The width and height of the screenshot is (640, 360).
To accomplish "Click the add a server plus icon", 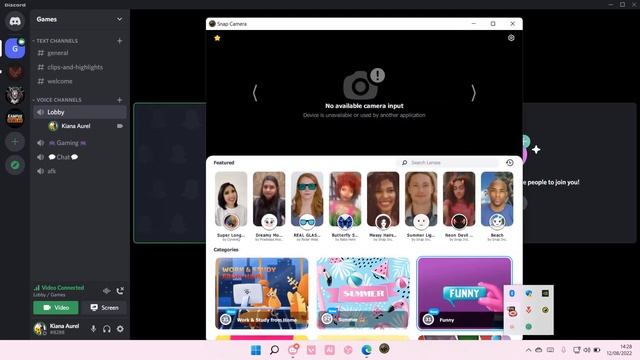I will point(15,142).
